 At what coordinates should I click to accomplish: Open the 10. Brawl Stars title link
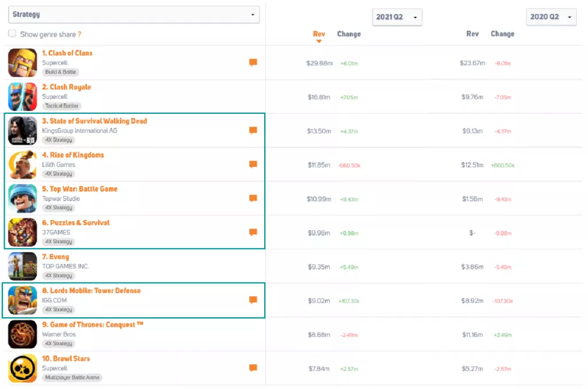coord(65,359)
